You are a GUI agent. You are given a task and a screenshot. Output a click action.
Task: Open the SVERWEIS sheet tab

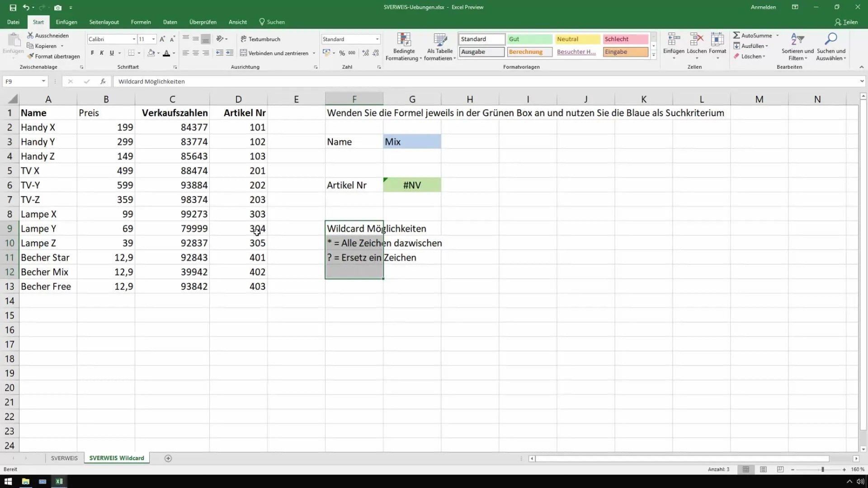[64, 458]
